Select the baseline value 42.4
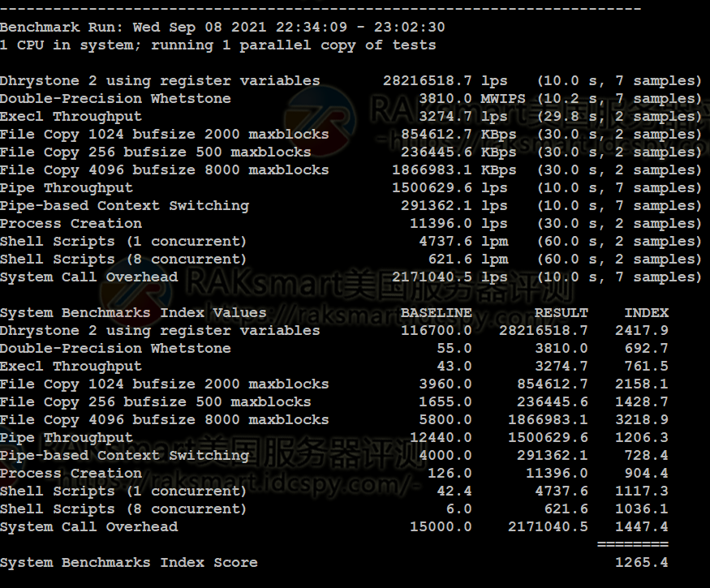This screenshot has width=710, height=588. [454, 491]
